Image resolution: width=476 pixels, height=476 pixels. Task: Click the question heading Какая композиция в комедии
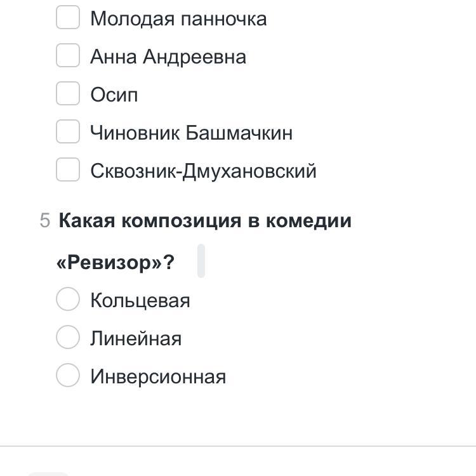coord(205,221)
